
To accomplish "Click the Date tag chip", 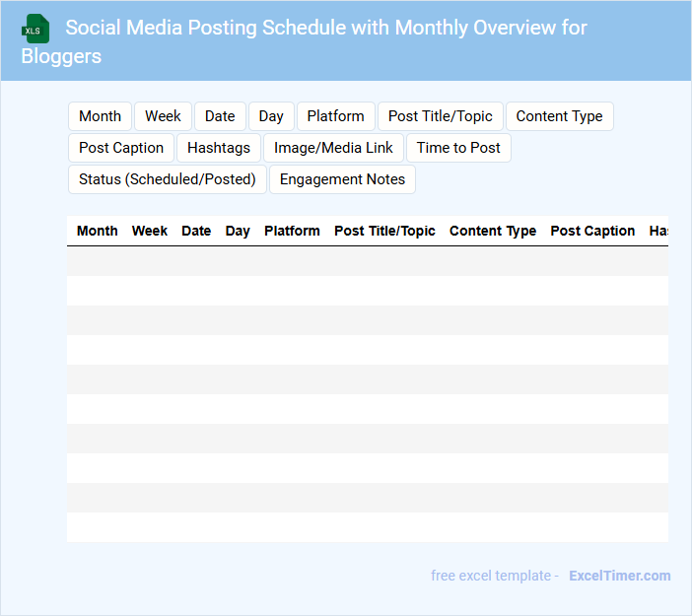I will click(x=220, y=116).
